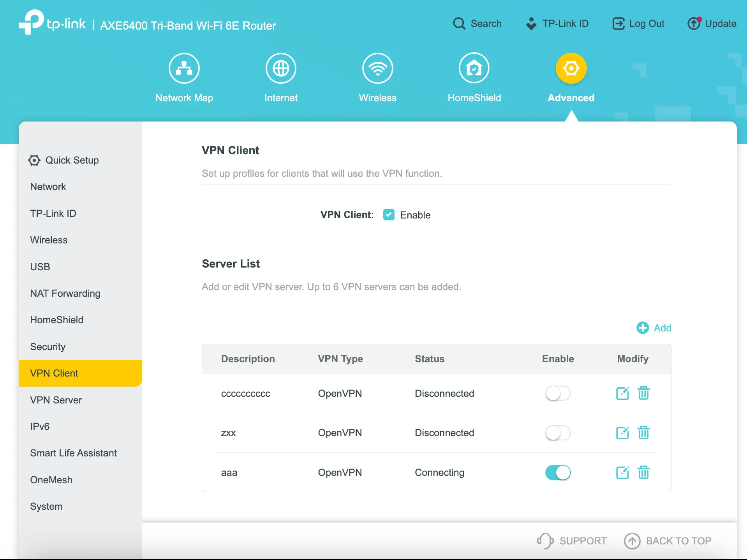Select the Advanced gear icon
This screenshot has width=747, height=560.
coord(571,68)
